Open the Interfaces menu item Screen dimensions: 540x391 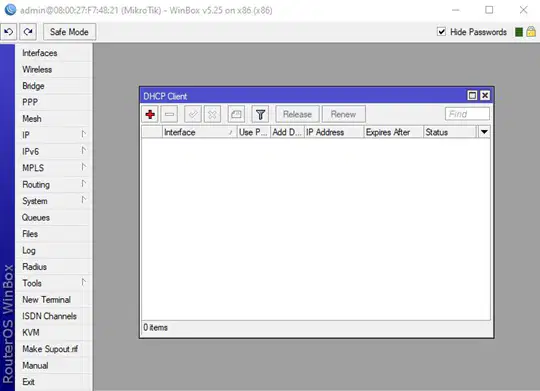pyautogui.click(x=54, y=53)
